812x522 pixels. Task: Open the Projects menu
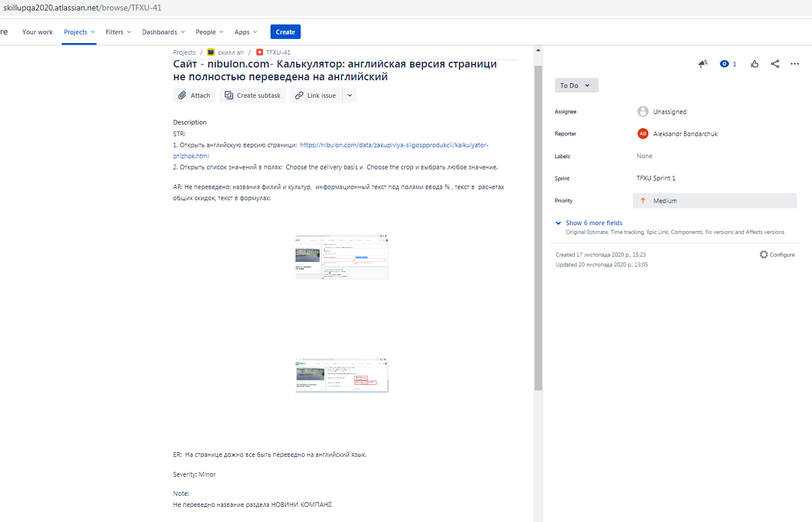click(79, 32)
